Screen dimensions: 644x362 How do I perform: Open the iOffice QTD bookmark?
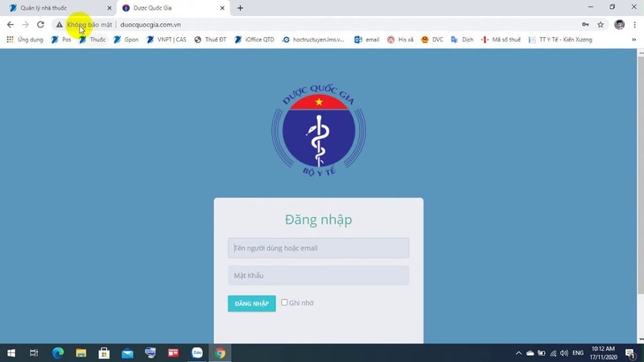(254, 39)
